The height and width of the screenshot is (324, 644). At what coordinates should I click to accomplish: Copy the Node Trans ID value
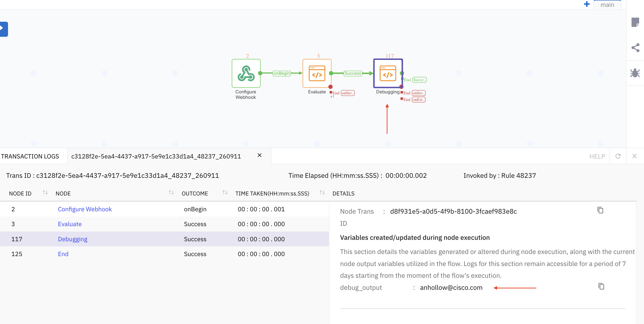coord(600,210)
